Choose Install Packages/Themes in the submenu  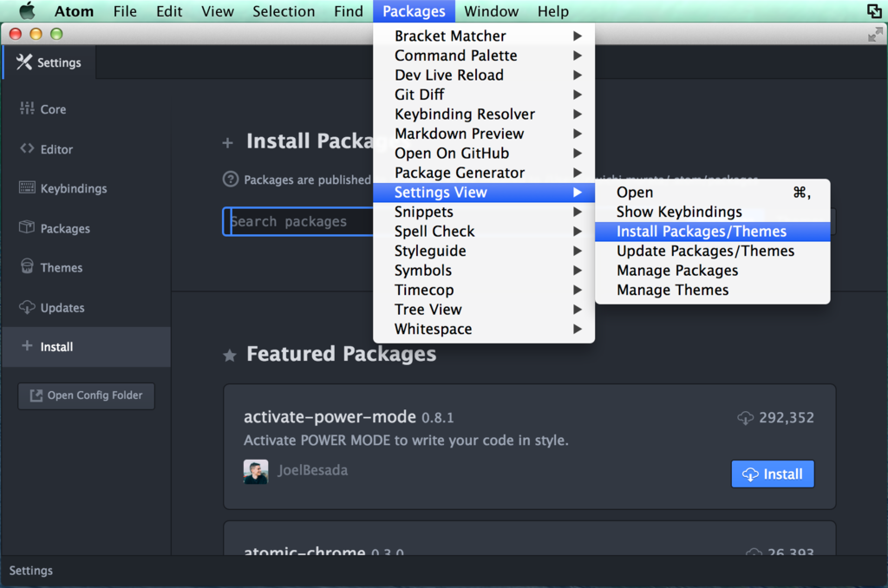tap(713, 231)
